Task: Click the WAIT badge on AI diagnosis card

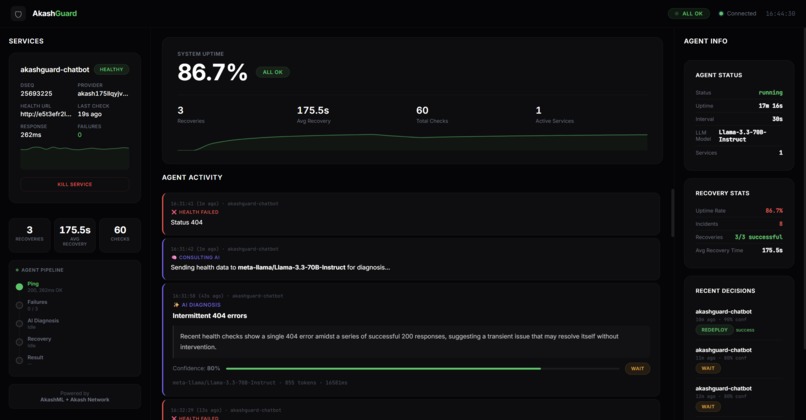Action: point(637,368)
